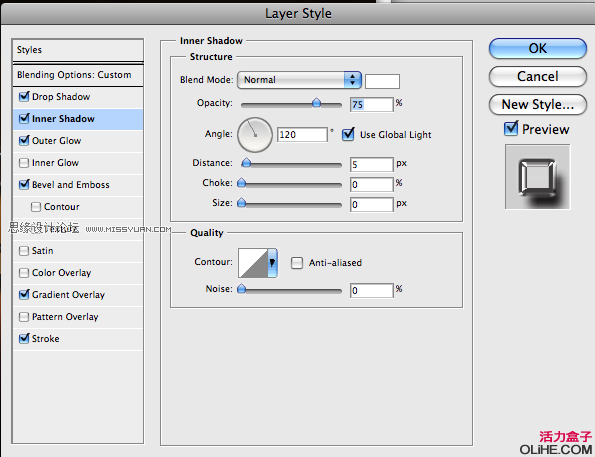
Task: Click the Noise slider handle
Action: (x=241, y=289)
